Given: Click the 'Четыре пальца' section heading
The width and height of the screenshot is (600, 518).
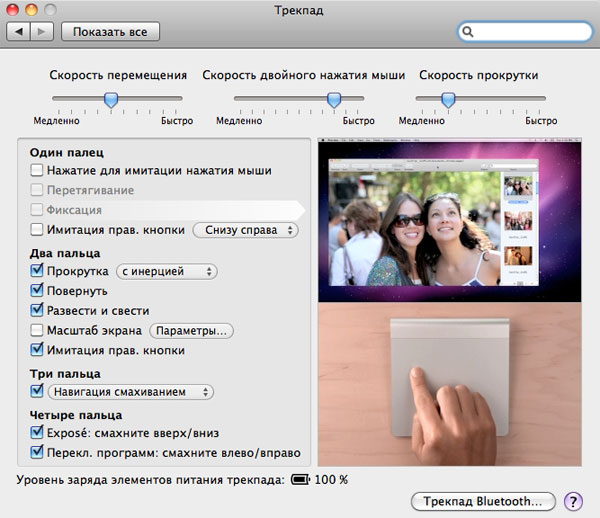Looking at the screenshot, I should (x=76, y=415).
